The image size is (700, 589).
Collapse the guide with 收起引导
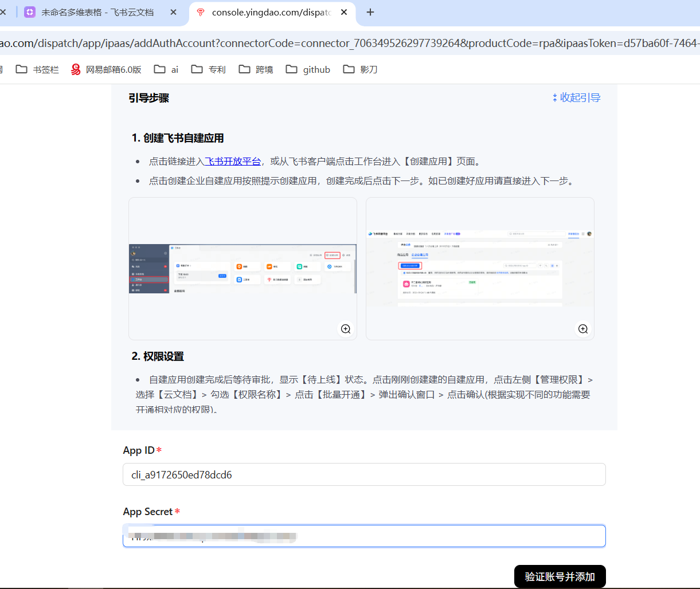[x=576, y=98]
